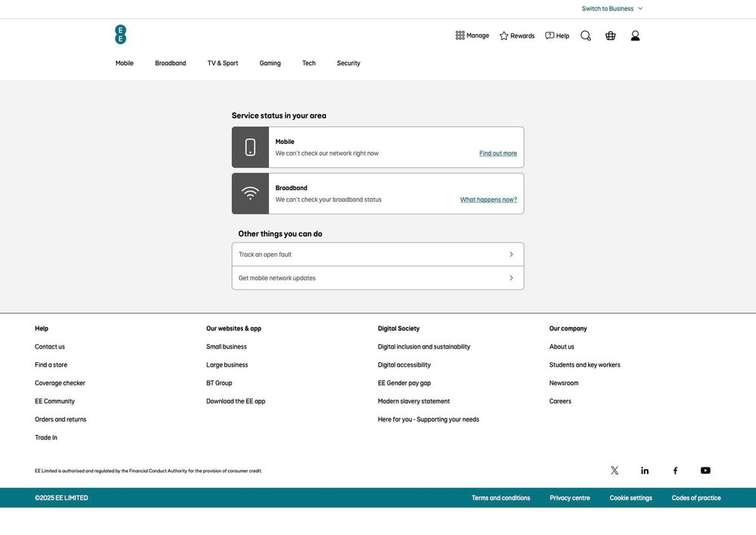Open the Coverage checker link
The image size is (756, 535).
tap(60, 383)
